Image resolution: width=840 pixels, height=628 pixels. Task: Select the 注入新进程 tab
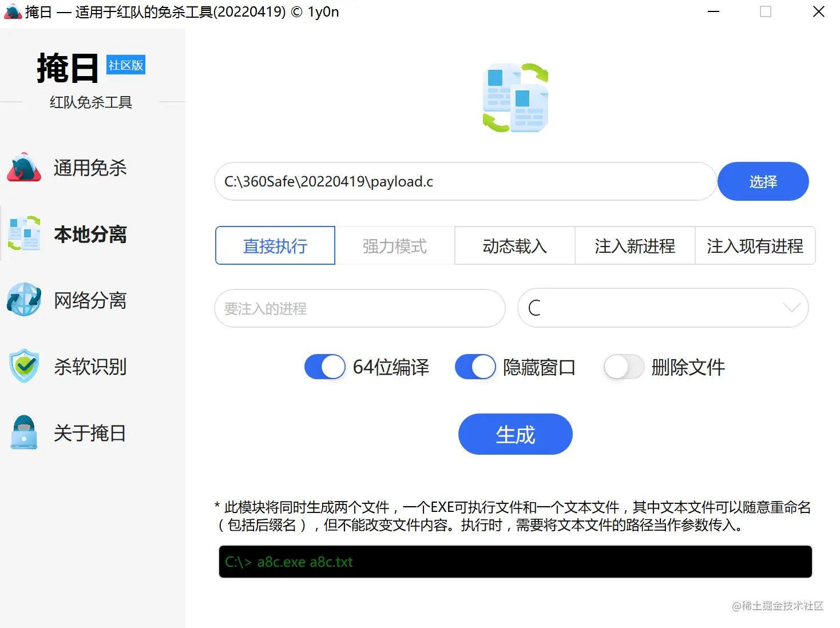(635, 245)
